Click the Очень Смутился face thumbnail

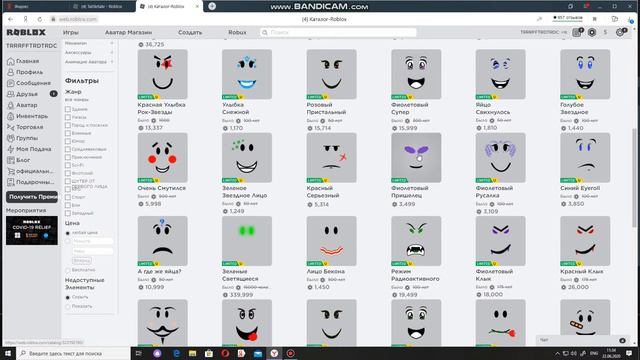point(162,158)
